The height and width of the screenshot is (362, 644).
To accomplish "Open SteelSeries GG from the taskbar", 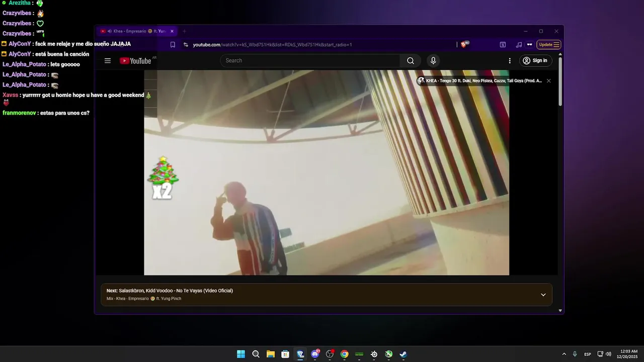I will [374, 354].
